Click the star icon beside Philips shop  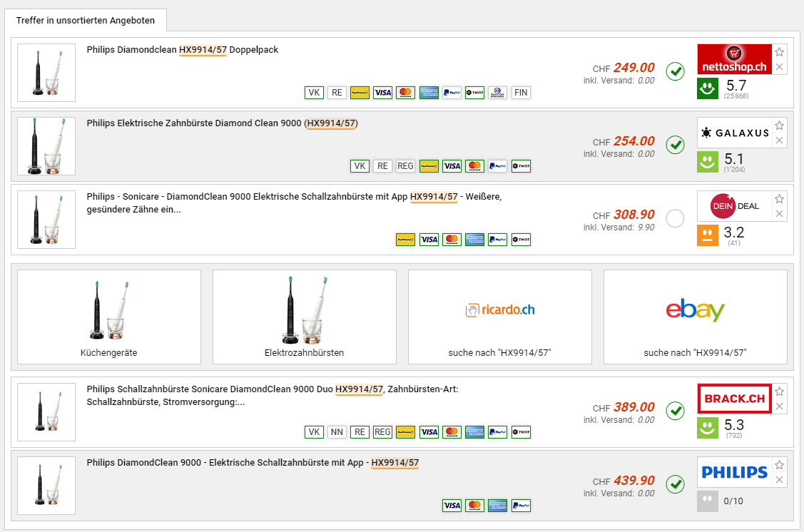(x=780, y=465)
